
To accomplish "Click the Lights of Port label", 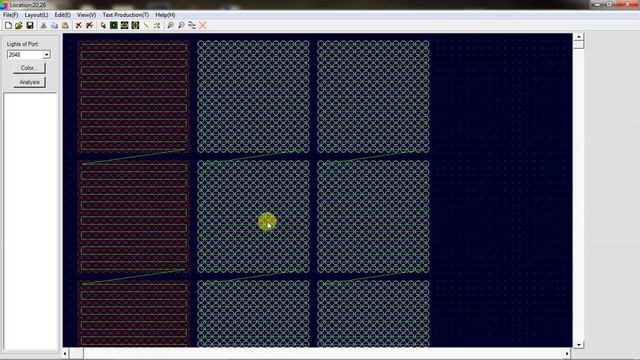I will [x=22, y=44].
